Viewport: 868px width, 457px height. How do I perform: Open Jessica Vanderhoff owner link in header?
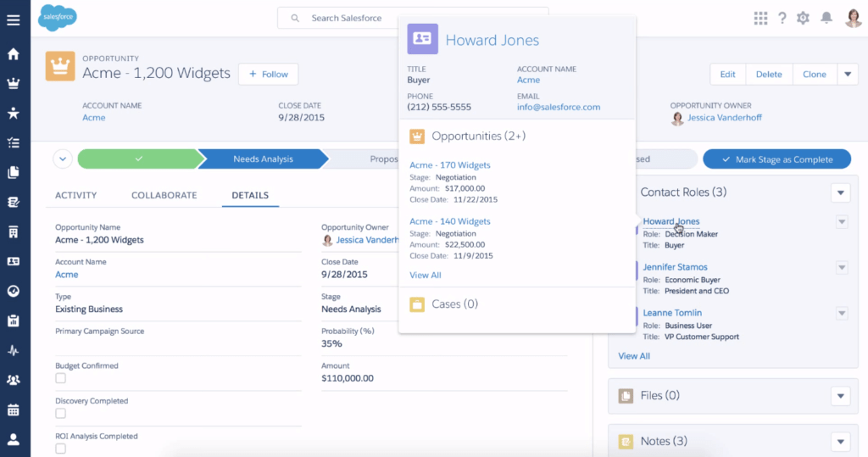click(x=725, y=118)
